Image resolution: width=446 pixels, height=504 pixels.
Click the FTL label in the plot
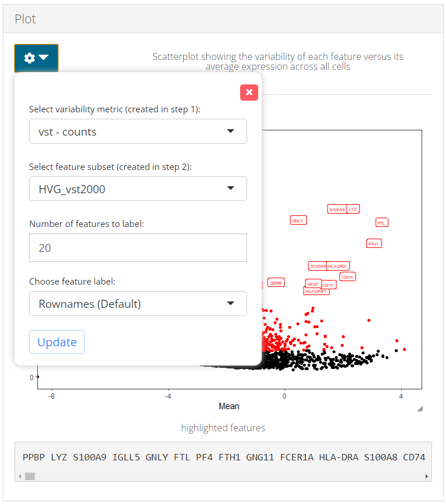point(381,222)
